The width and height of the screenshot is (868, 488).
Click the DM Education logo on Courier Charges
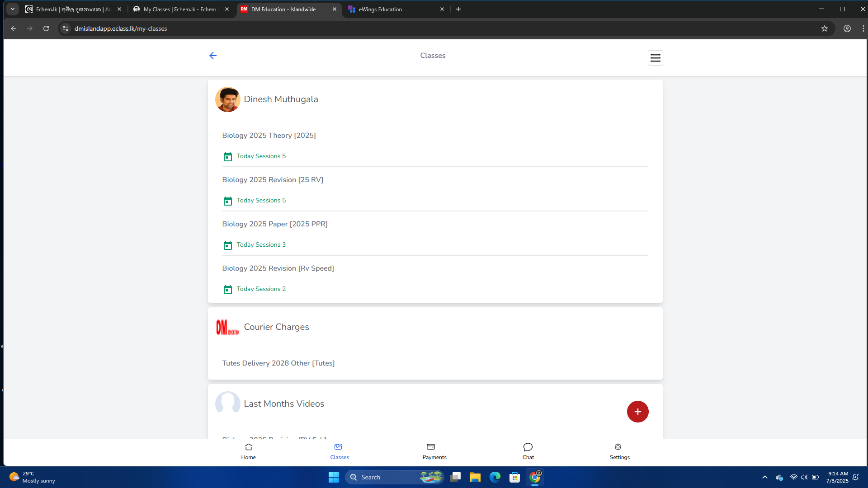click(228, 327)
